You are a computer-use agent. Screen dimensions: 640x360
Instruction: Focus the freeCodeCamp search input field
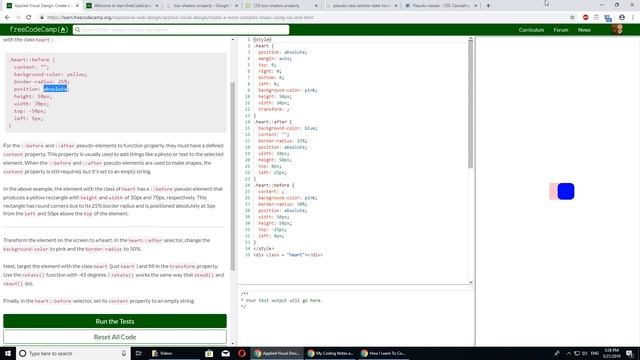coord(181,30)
